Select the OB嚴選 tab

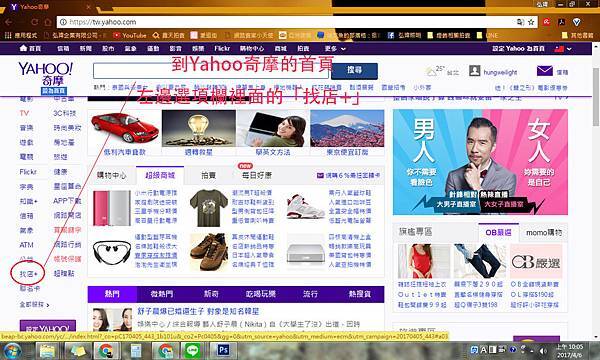498,232
